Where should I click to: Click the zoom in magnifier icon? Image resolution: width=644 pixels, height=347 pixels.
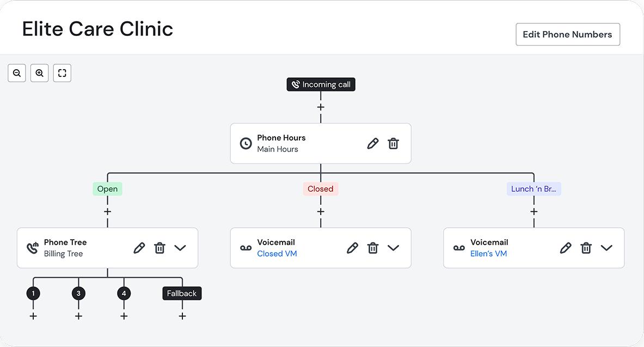tap(40, 73)
